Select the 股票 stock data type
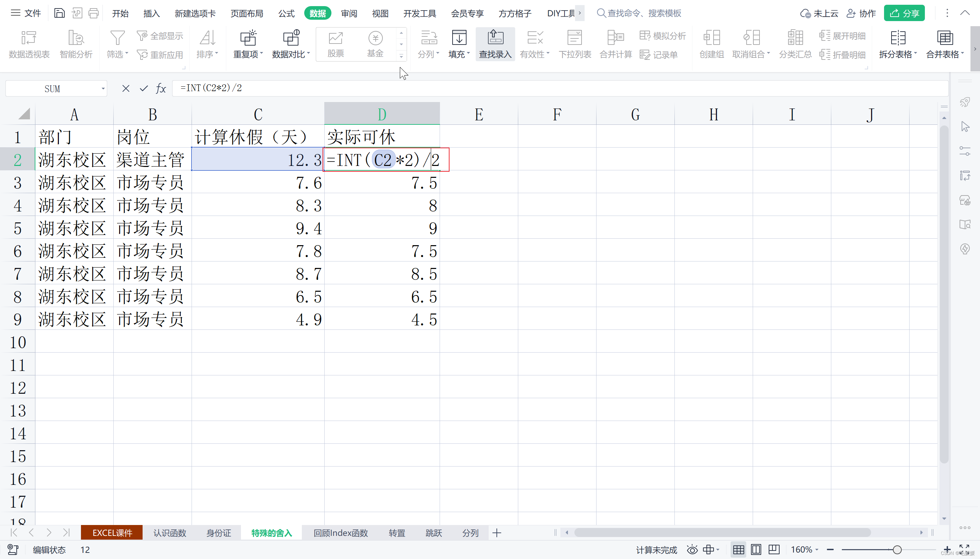This screenshot has width=980, height=559. pyautogui.click(x=336, y=44)
